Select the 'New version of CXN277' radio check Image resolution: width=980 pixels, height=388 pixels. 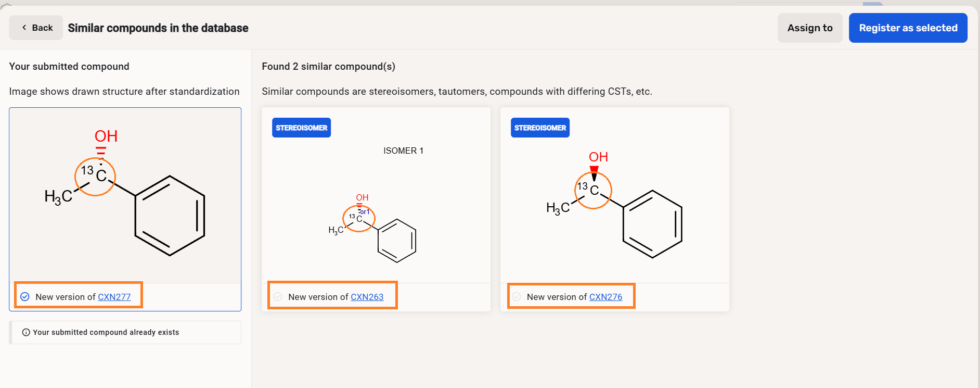click(x=25, y=297)
